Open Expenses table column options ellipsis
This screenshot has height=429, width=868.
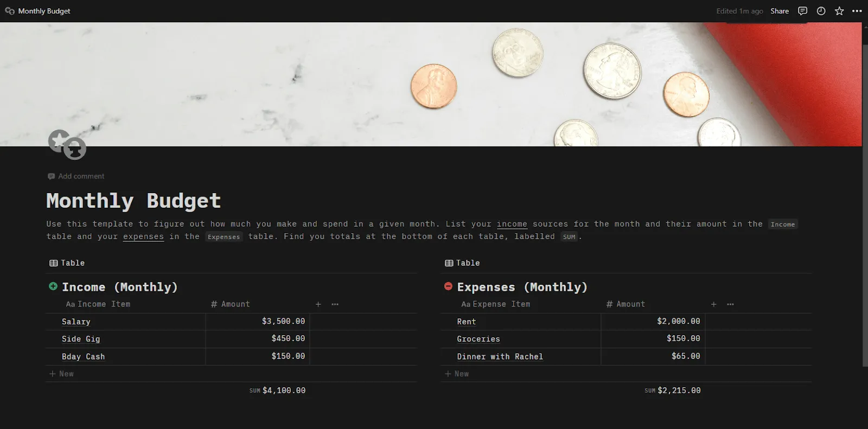[x=731, y=304]
